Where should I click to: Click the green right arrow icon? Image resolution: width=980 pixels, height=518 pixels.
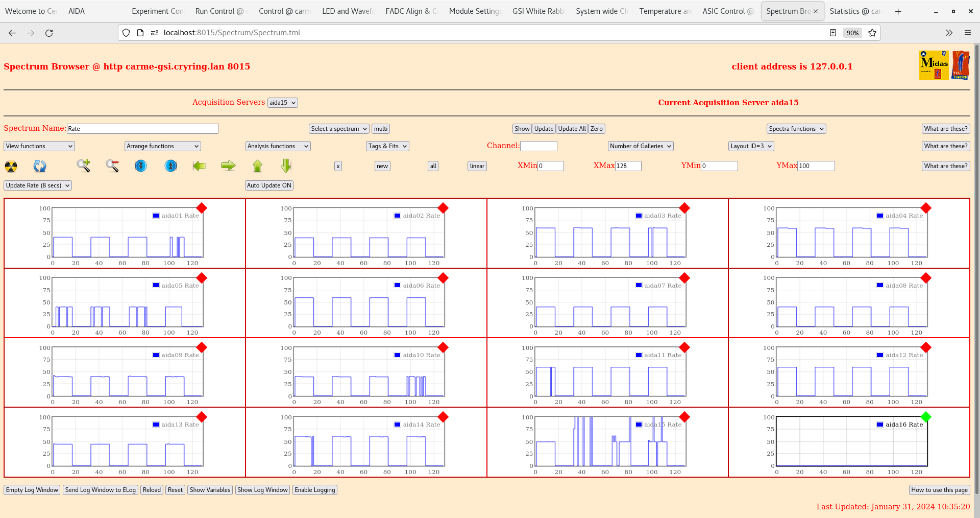coord(228,166)
